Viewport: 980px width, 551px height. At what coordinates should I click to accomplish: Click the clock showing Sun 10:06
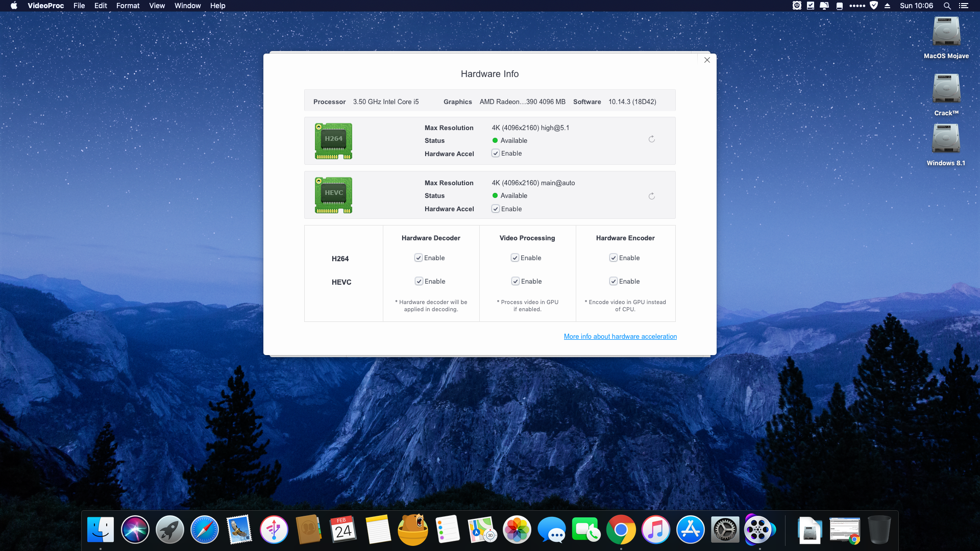pos(917,6)
